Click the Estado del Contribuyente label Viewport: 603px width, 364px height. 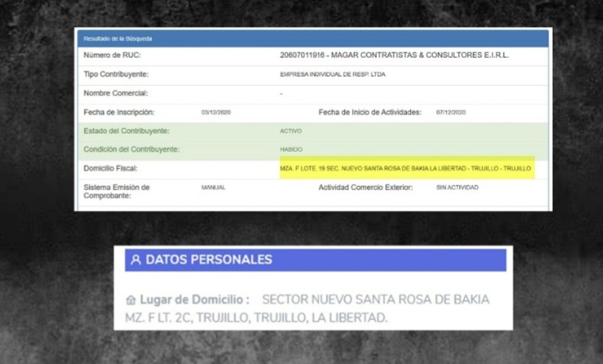[126, 131]
